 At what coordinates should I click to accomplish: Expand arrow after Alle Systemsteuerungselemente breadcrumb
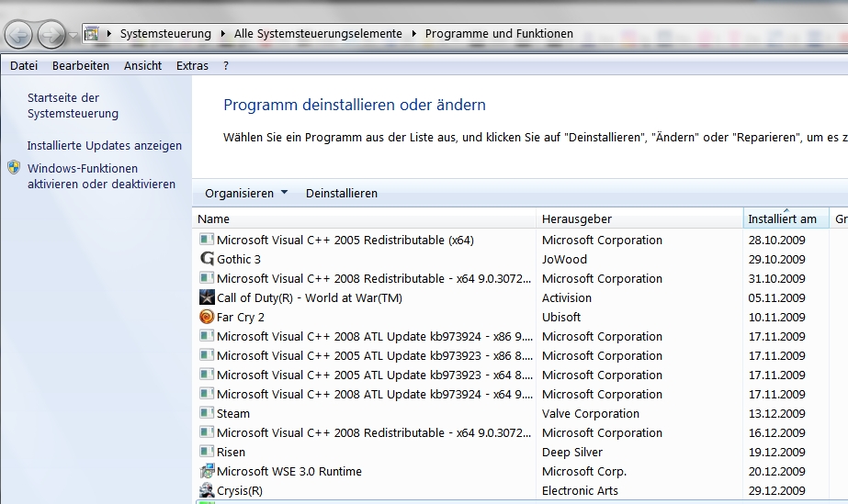coord(413,33)
